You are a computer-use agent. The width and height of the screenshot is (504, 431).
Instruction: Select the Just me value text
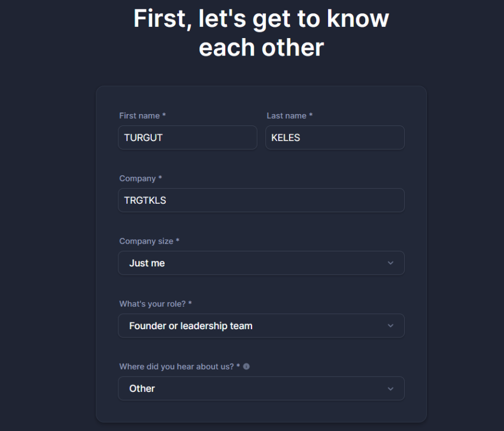[147, 263]
